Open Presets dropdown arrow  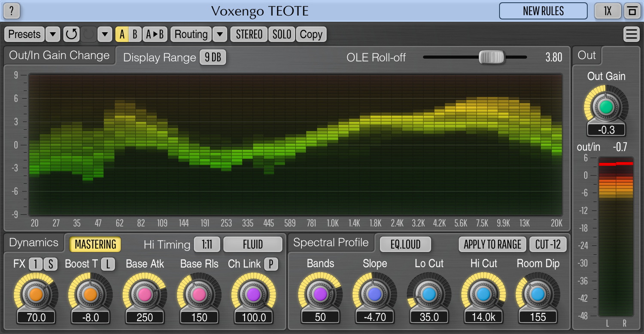(x=53, y=34)
